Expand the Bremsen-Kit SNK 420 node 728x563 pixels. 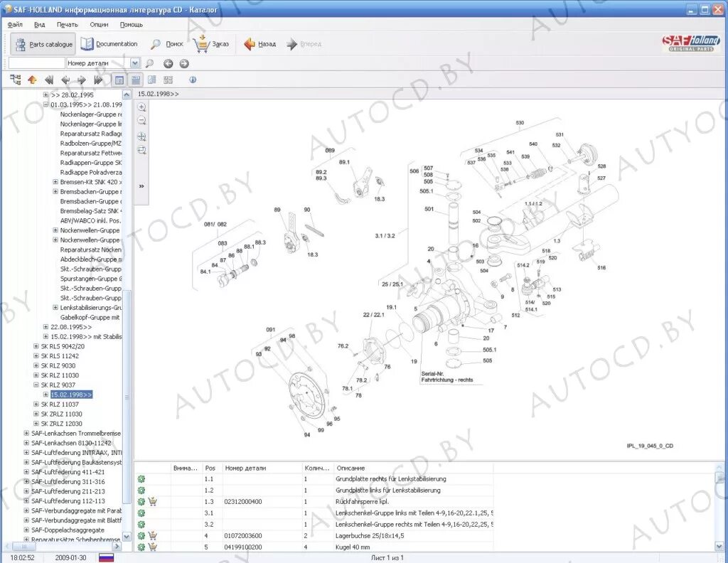point(55,182)
